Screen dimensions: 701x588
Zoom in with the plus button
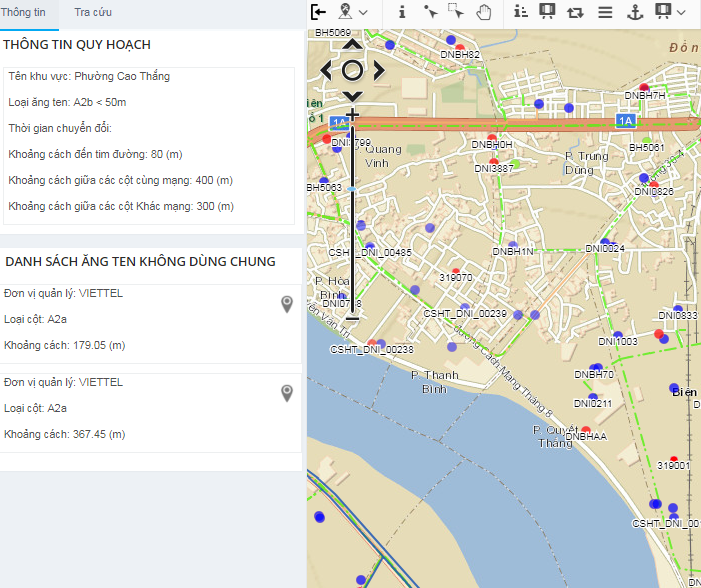click(x=352, y=115)
